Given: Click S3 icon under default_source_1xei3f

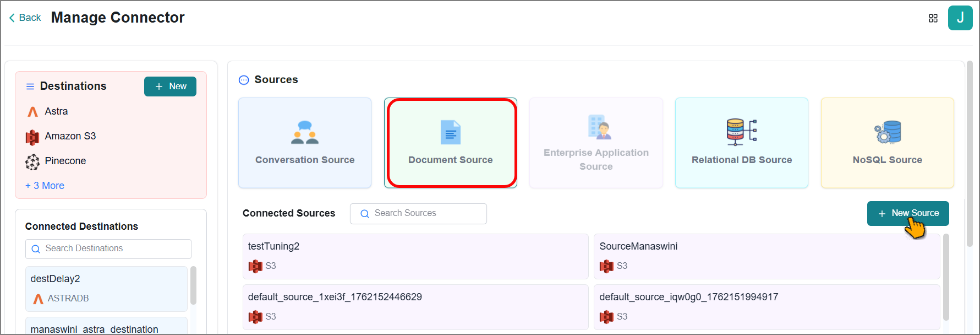Looking at the screenshot, I should pyautogui.click(x=255, y=317).
